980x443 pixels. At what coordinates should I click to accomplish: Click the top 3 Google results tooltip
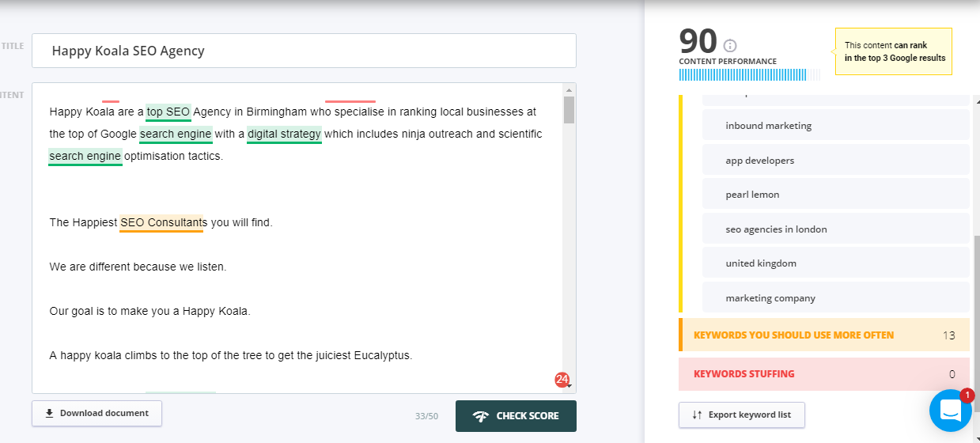coord(894,51)
